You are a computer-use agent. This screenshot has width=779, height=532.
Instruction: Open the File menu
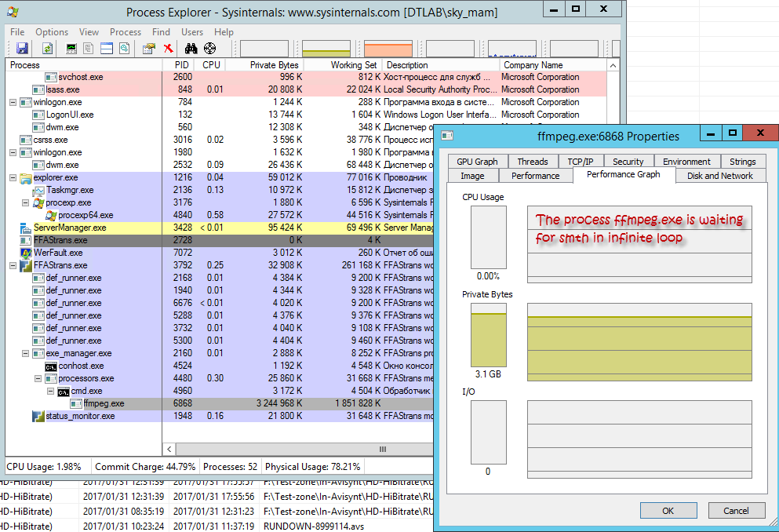pos(17,32)
